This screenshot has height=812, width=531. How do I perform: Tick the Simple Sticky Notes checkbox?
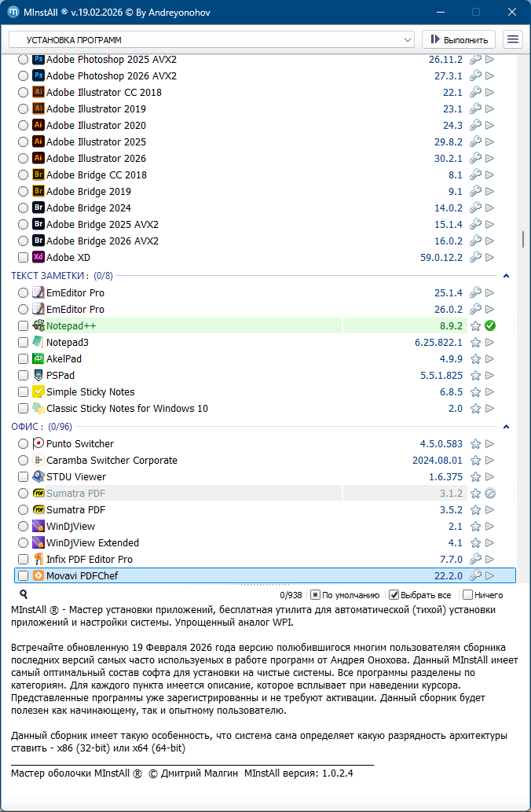click(23, 392)
